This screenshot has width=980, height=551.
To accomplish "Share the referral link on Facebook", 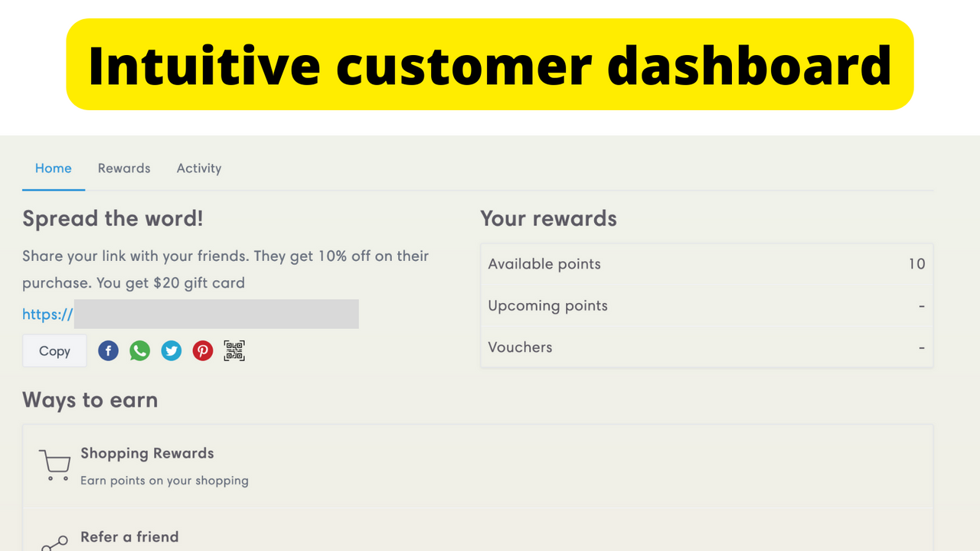I will point(108,350).
